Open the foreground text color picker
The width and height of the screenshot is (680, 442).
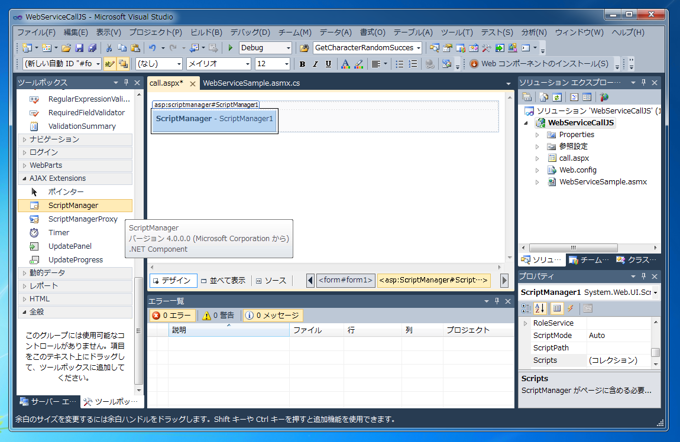pyautogui.click(x=345, y=64)
